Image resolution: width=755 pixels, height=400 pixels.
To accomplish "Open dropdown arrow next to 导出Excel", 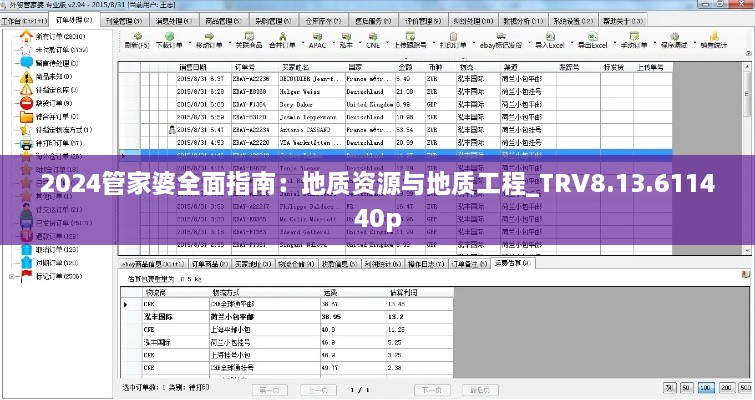I will 614,41.
